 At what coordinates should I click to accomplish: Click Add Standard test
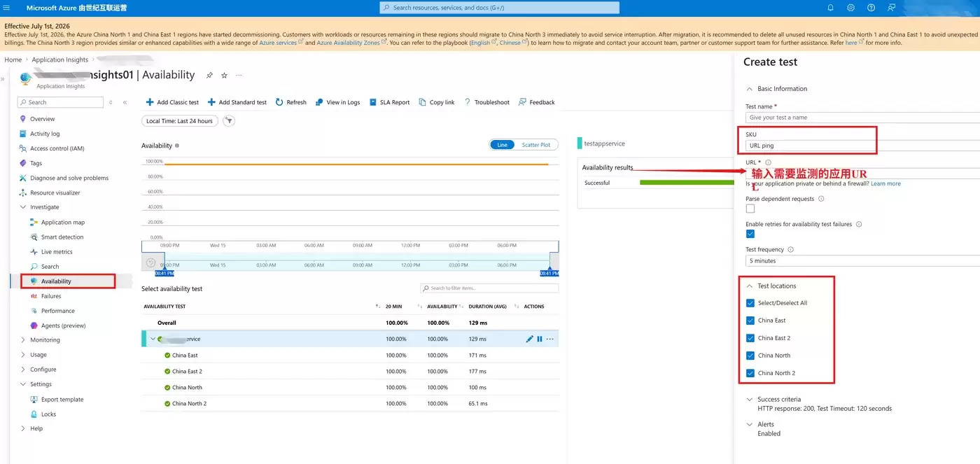[x=237, y=102]
